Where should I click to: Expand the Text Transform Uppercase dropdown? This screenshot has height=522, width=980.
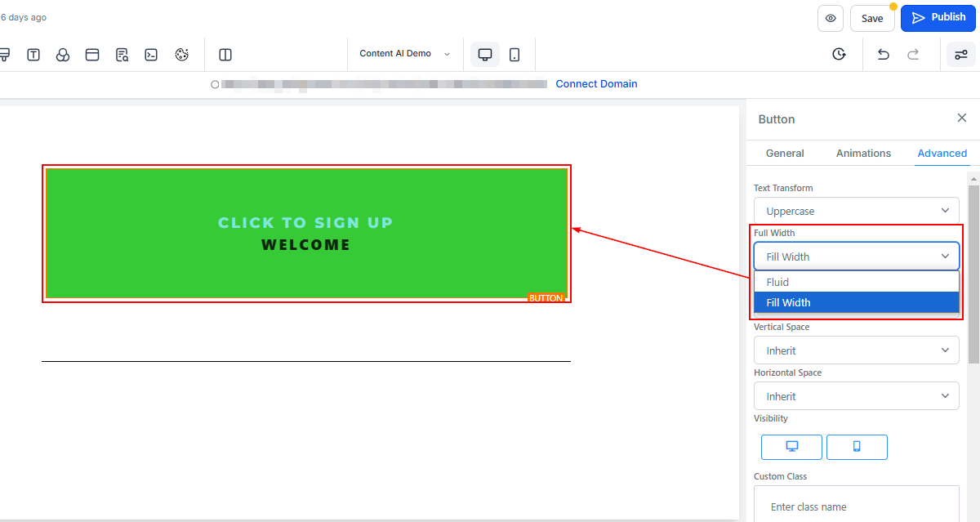tap(856, 211)
